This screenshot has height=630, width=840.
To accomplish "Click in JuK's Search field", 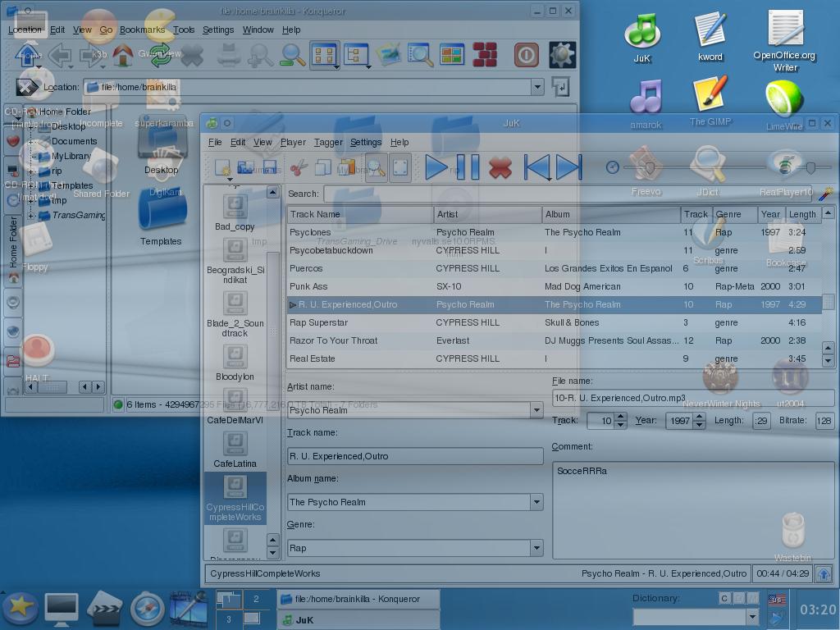I will (569, 194).
